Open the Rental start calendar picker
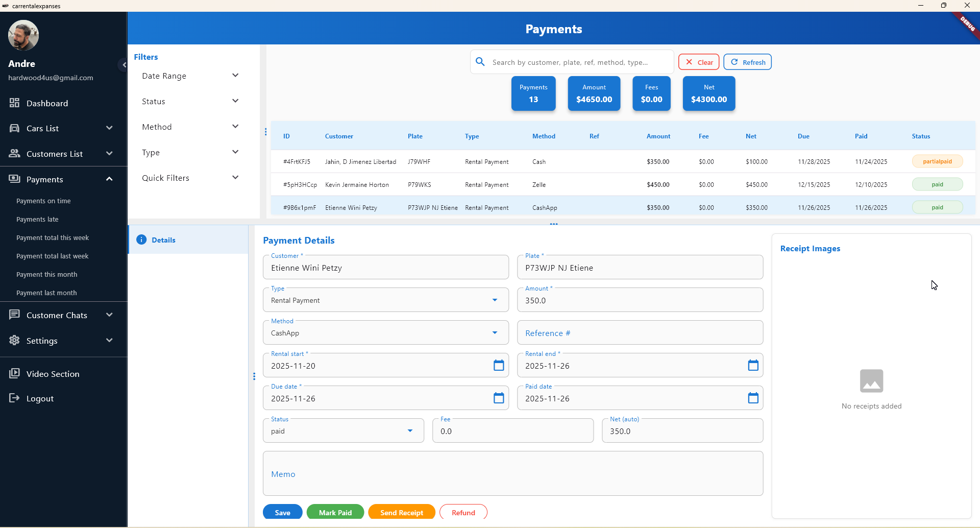Screen dimensions: 980x528 click(x=499, y=366)
